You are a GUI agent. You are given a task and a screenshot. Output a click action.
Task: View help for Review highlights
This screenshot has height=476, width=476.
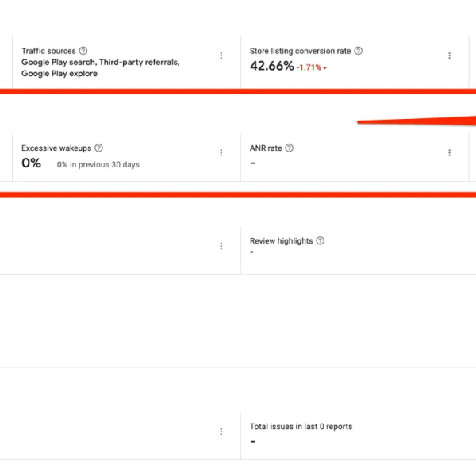click(x=321, y=240)
